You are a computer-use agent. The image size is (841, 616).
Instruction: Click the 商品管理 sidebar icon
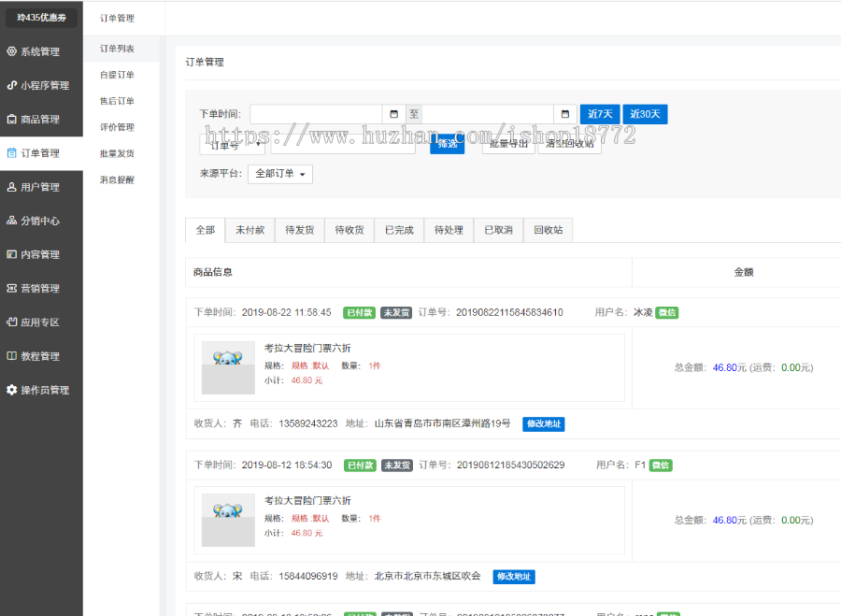(x=13, y=119)
